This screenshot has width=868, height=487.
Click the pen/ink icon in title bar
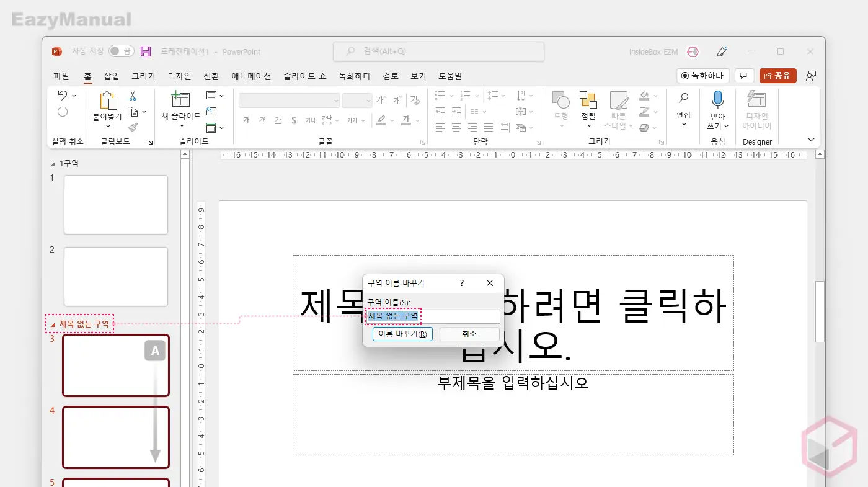[x=722, y=51]
